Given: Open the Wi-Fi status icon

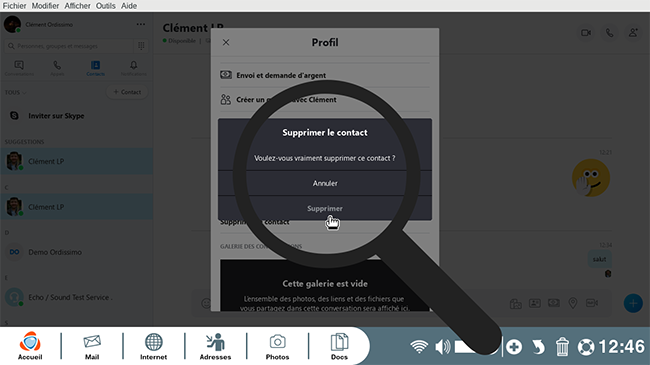Looking at the screenshot, I should (x=419, y=346).
